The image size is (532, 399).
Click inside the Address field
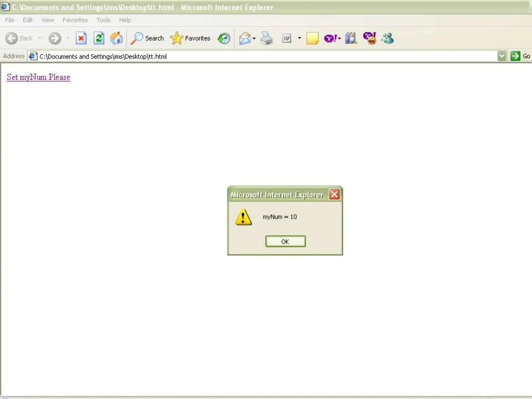pos(260,56)
